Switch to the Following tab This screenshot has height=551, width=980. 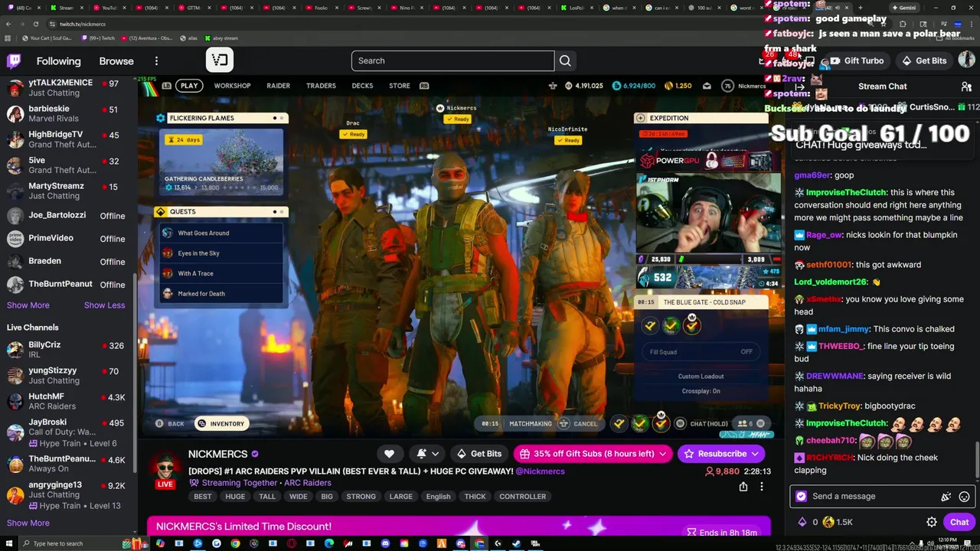(x=58, y=61)
